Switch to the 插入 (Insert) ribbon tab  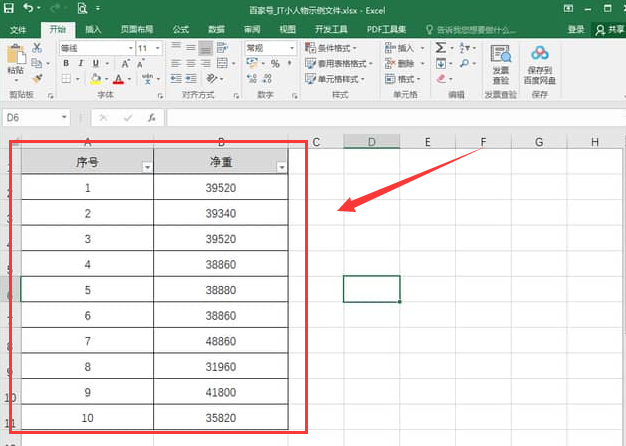tap(92, 30)
